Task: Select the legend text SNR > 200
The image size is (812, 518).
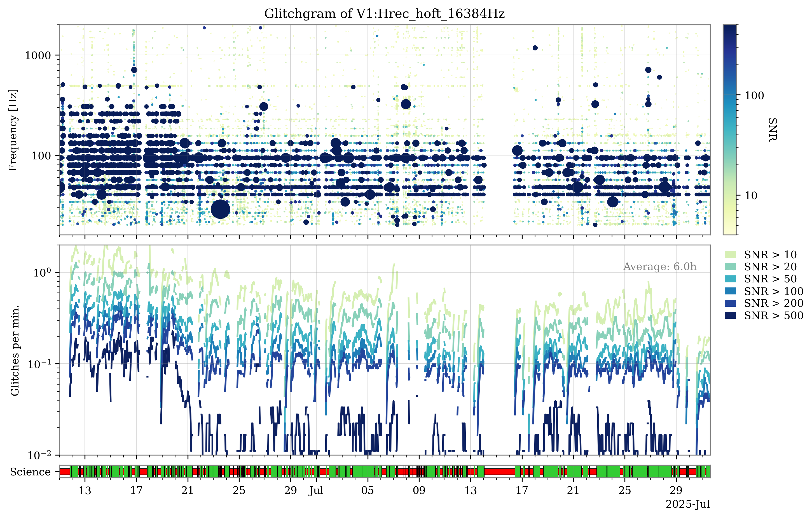Action: (x=774, y=303)
